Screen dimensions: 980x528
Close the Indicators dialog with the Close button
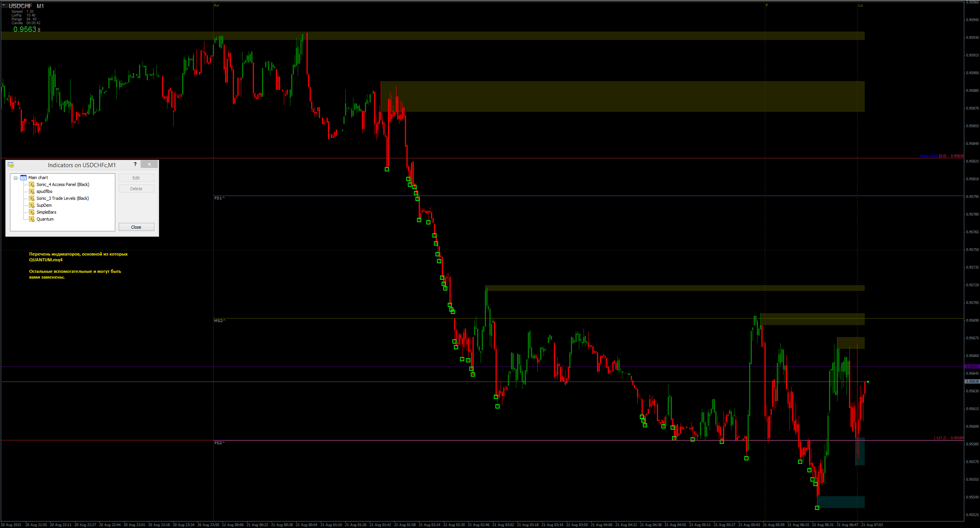pos(136,227)
